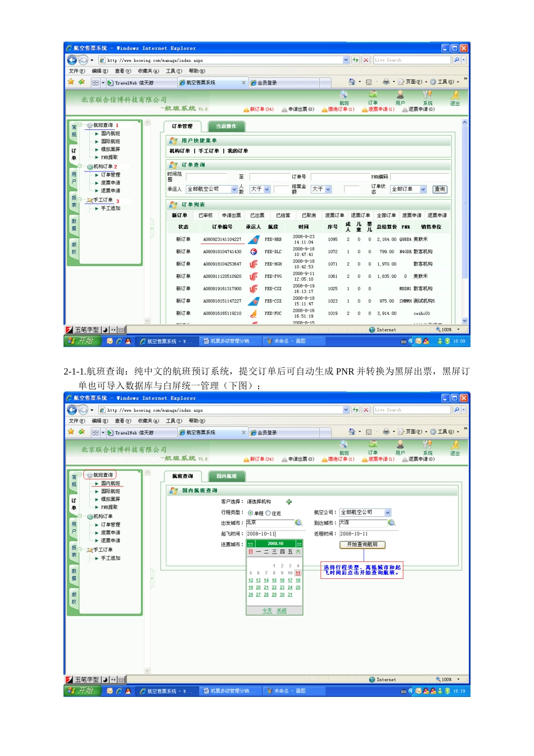Click order number A080911120510920
This screenshot has width=534, height=756.
222,276
